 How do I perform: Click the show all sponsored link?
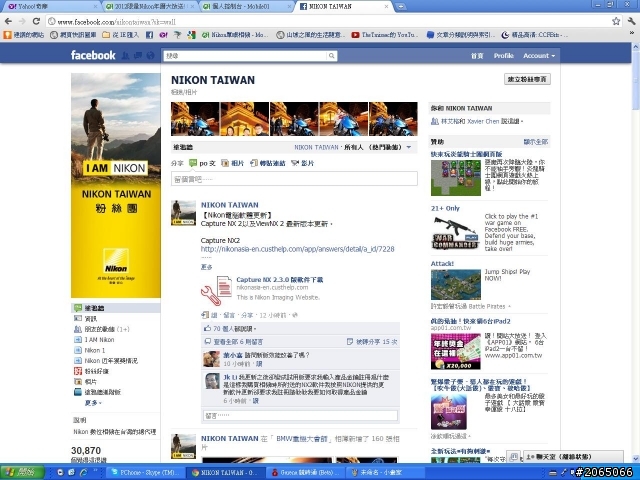536,142
